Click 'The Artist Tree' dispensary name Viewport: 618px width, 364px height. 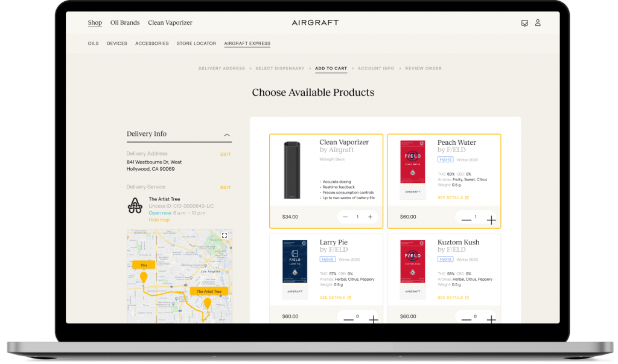(x=164, y=199)
